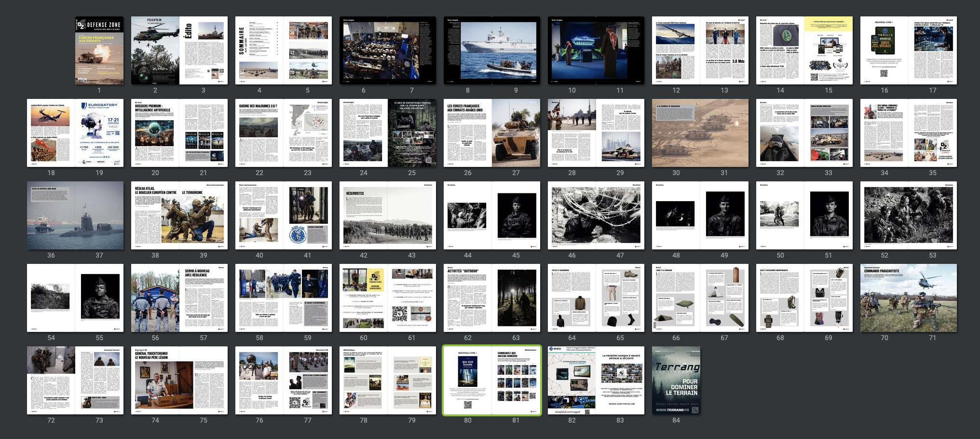The height and width of the screenshot is (439, 980).
Task: Select the submarine photo on page 36
Action: [x=51, y=216]
